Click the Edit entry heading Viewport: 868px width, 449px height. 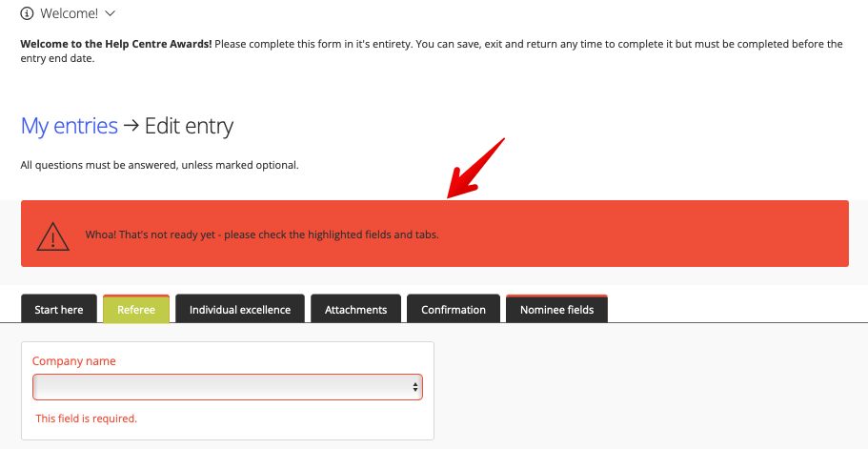coord(189,126)
